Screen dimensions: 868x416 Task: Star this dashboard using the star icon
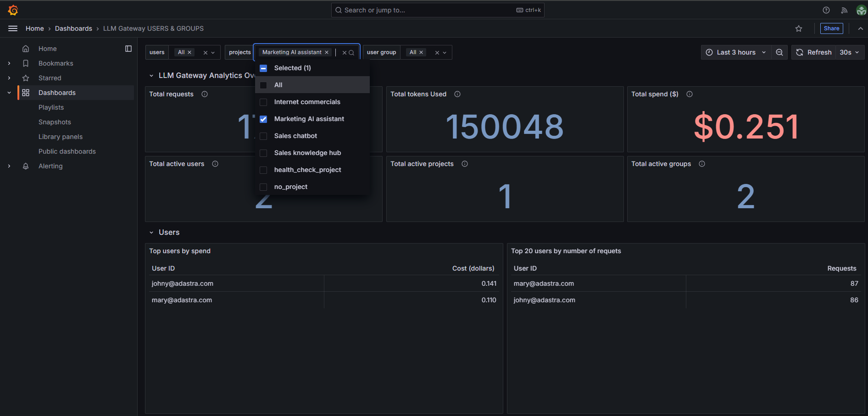pos(799,28)
